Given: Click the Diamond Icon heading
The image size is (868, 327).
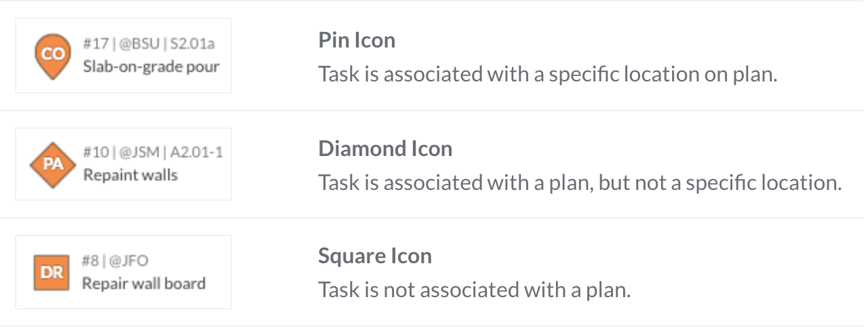Looking at the screenshot, I should click(x=385, y=149).
